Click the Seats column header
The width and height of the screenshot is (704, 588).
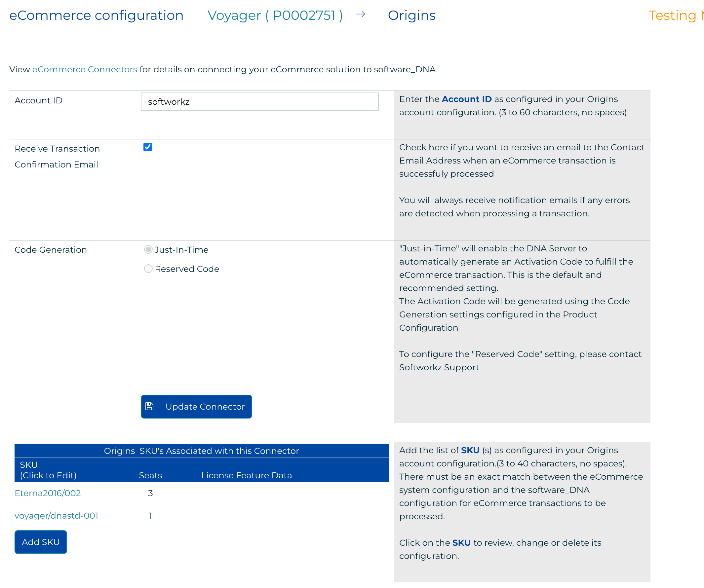[150, 475]
